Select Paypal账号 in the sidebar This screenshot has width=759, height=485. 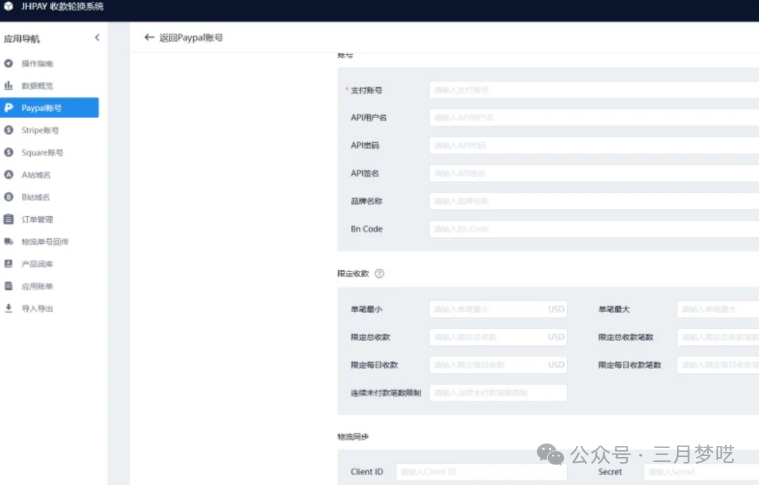coord(49,107)
